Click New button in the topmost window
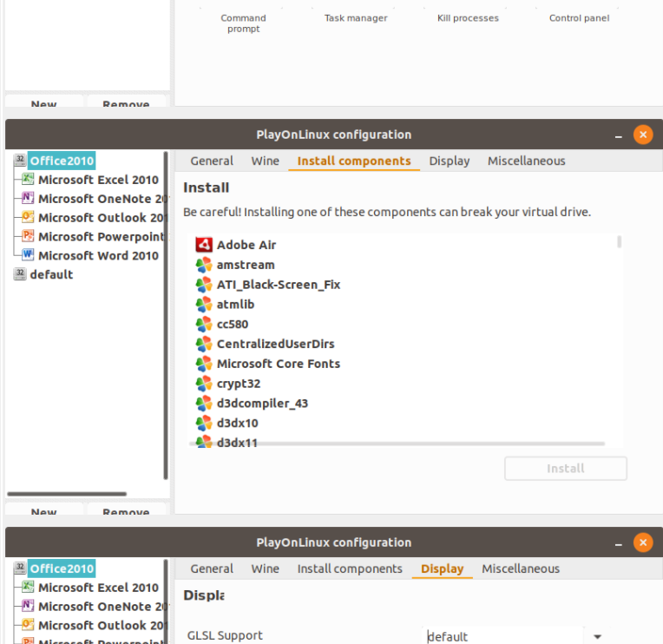The width and height of the screenshot is (663, 644). 44,101
